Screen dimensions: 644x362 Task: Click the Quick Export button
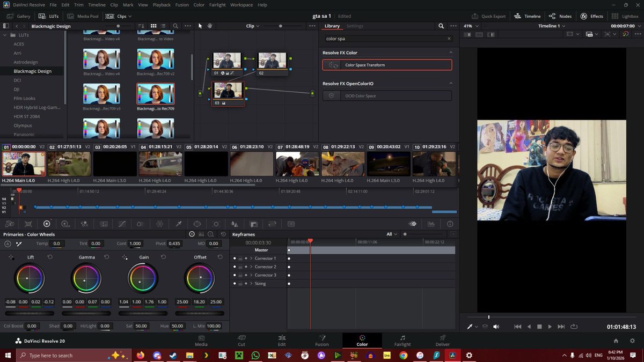coord(489,16)
